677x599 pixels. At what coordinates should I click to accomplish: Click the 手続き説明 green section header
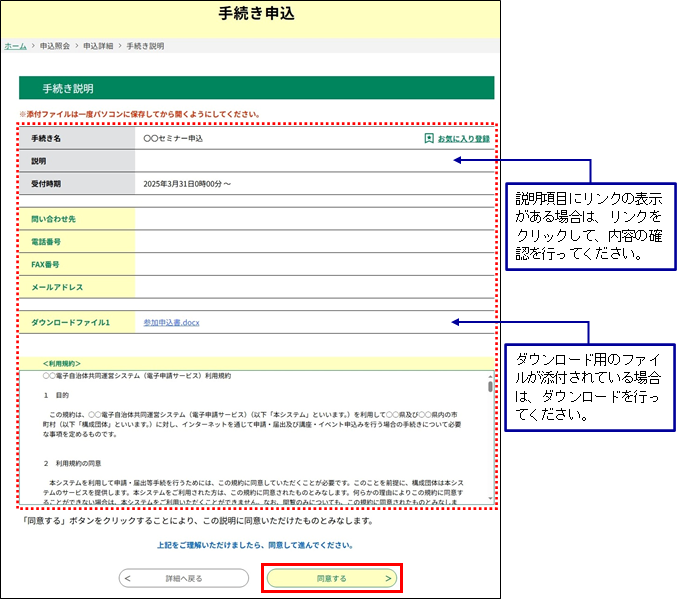[x=256, y=88]
